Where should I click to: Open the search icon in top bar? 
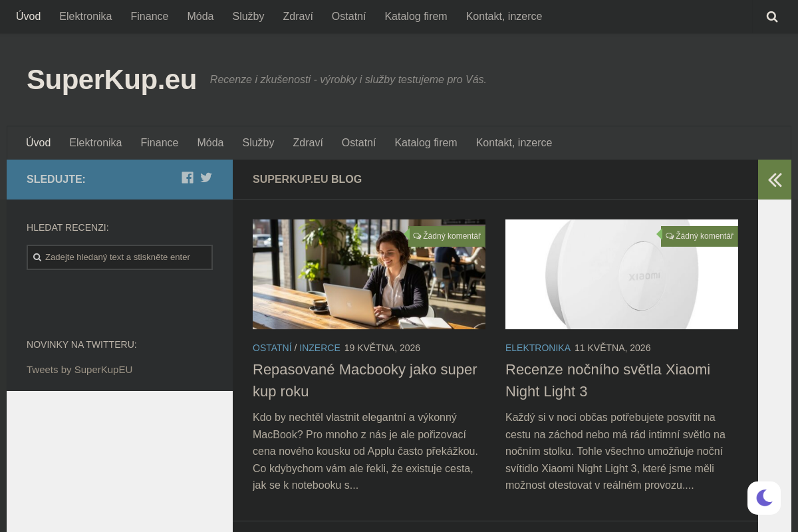tap(772, 17)
